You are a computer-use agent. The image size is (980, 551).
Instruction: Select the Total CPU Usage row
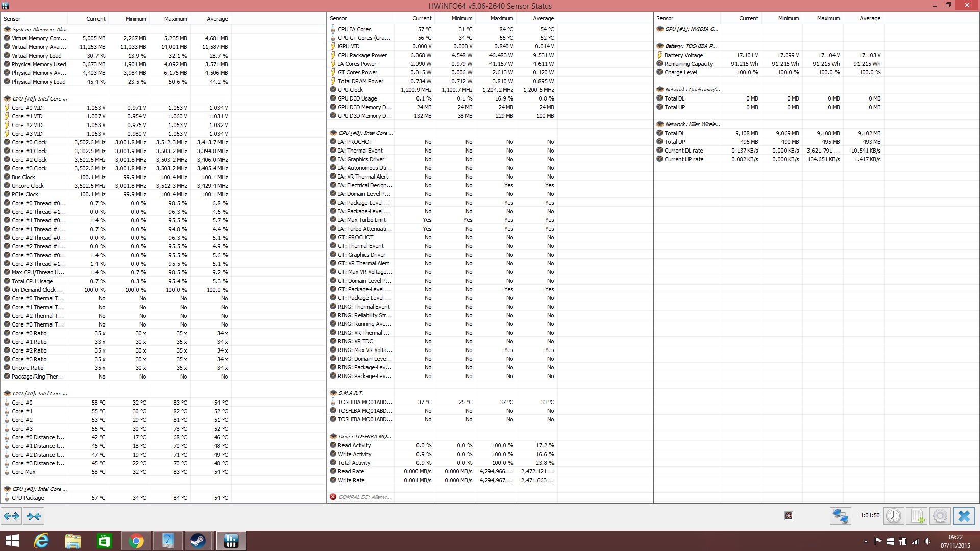coord(116,281)
